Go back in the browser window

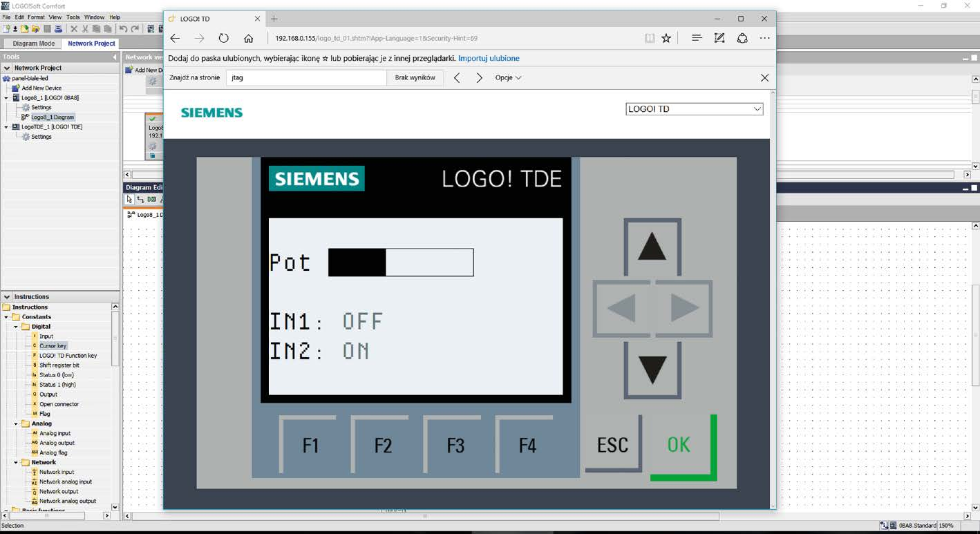coord(175,38)
